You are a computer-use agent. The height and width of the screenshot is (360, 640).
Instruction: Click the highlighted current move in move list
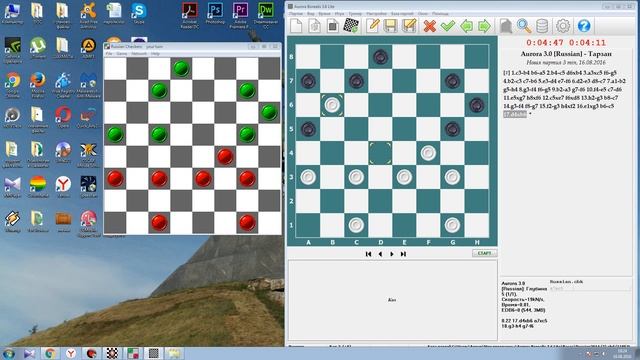(x=515, y=114)
